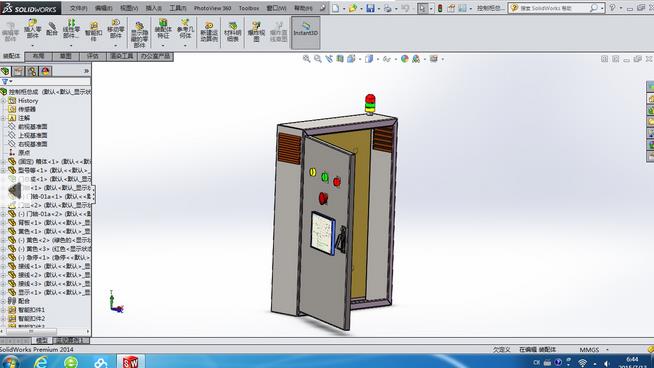Open the Smart Fasteners (智能扣件) tool
This screenshot has width=654, height=368.
tap(93, 31)
